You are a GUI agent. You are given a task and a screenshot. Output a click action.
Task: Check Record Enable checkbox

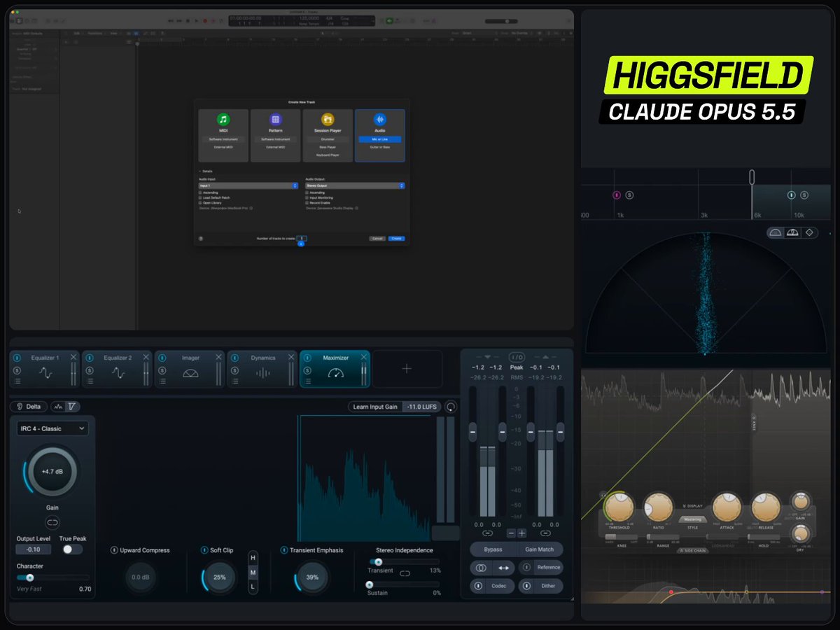tap(307, 203)
